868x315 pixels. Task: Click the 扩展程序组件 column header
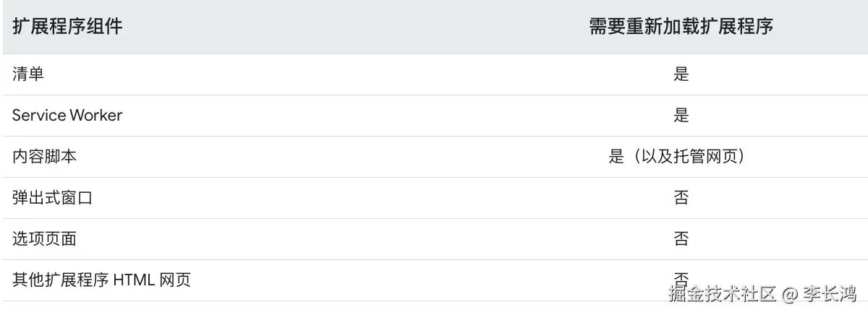point(67,27)
